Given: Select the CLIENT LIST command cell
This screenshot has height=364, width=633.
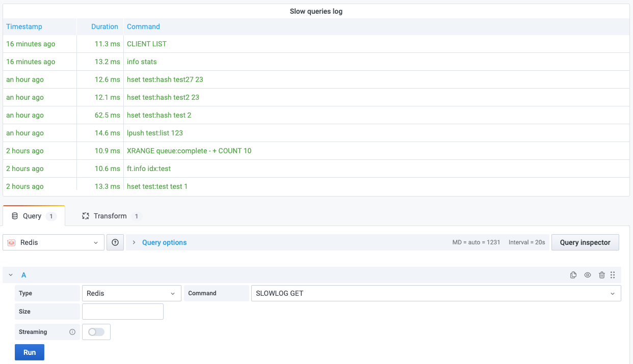Looking at the screenshot, I should pos(377,44).
